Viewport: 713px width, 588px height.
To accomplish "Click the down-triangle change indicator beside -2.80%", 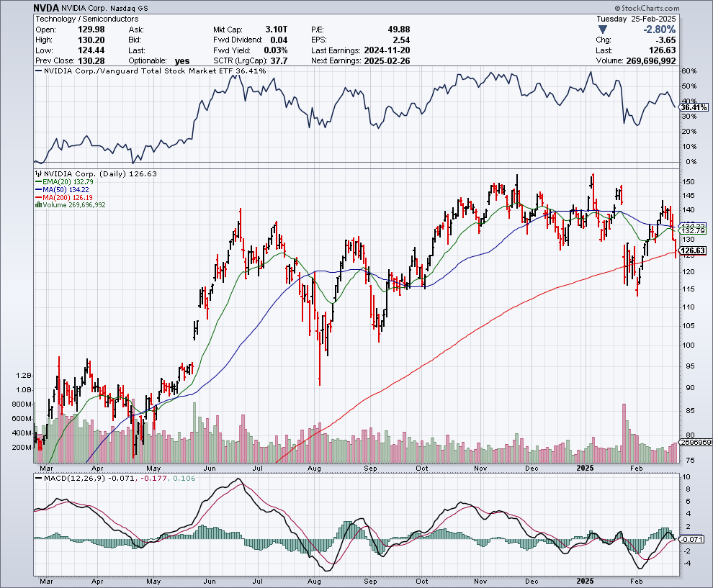I will pyautogui.click(x=603, y=30).
